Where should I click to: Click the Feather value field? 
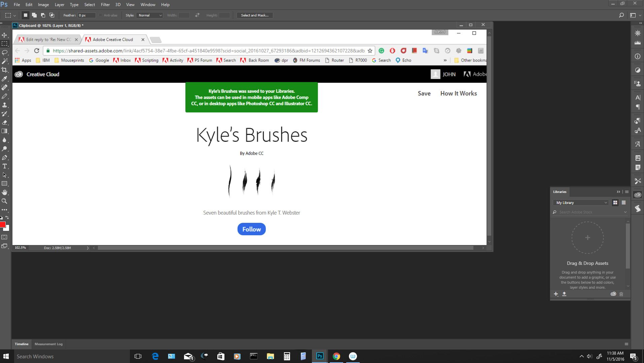tap(86, 15)
